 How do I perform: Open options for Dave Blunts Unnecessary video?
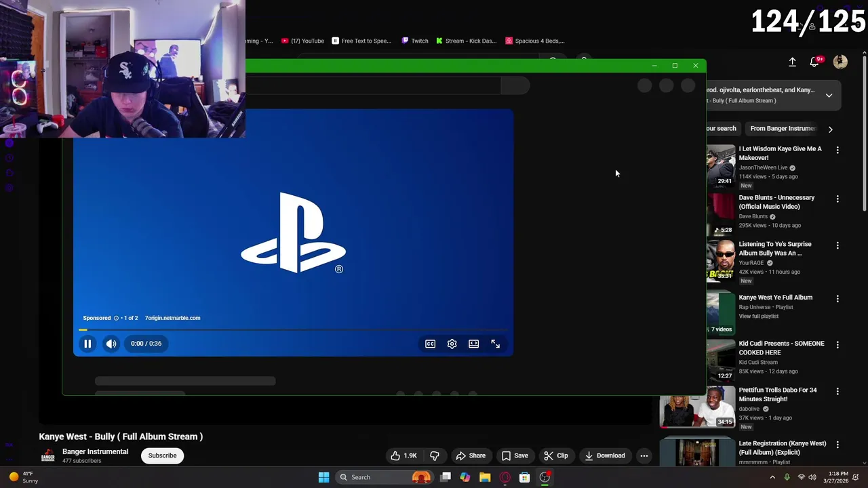click(837, 199)
